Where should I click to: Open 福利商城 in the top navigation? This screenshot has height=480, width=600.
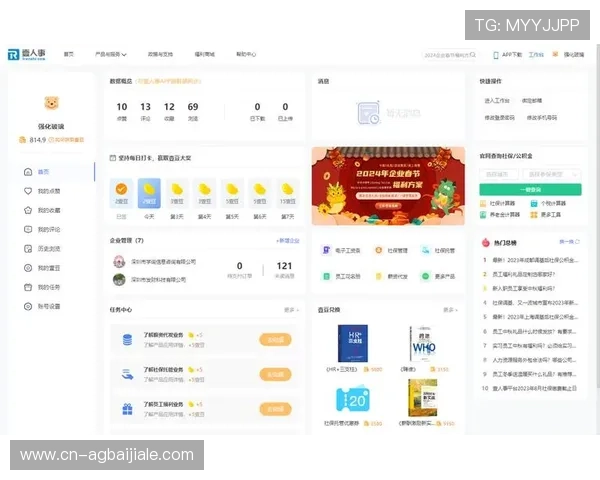tap(205, 54)
